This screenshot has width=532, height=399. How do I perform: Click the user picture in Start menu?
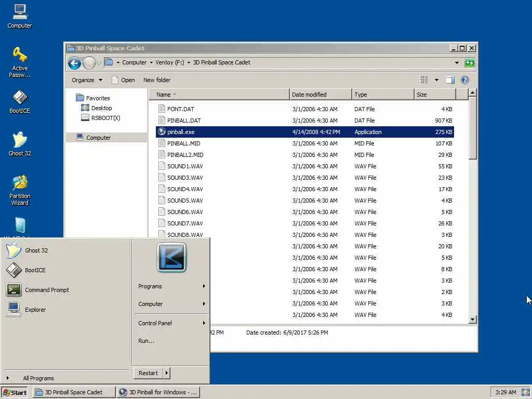[171, 257]
